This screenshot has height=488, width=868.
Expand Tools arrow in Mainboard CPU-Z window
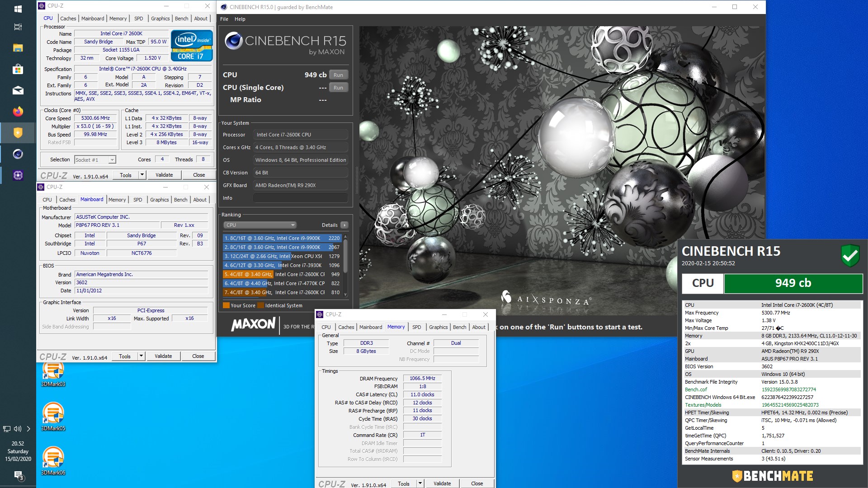[x=141, y=356]
